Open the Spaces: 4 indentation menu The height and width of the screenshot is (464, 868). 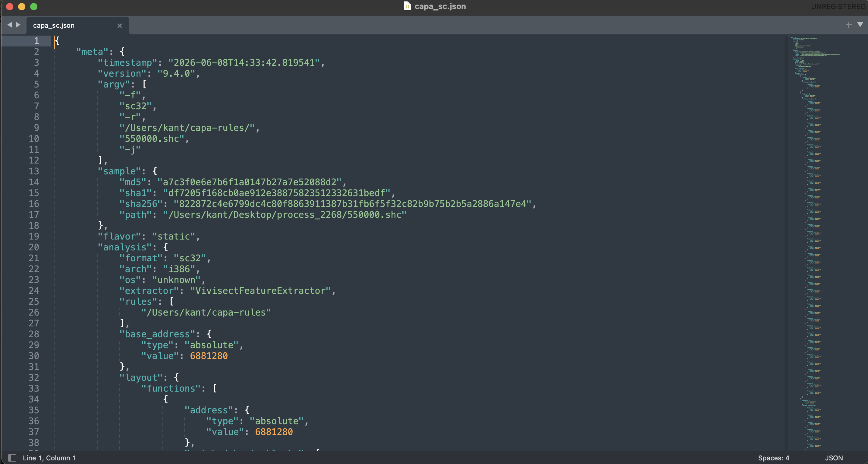point(773,458)
